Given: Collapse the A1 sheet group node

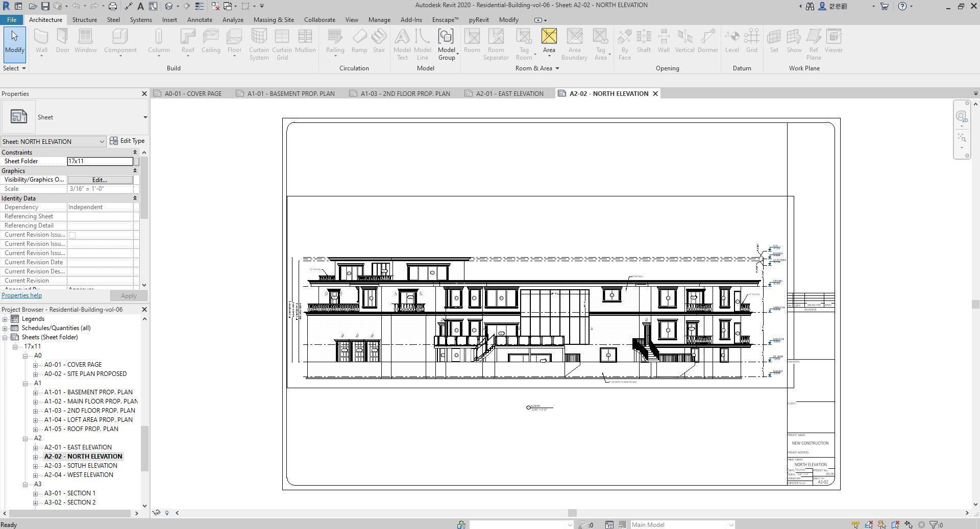Looking at the screenshot, I should point(25,384).
